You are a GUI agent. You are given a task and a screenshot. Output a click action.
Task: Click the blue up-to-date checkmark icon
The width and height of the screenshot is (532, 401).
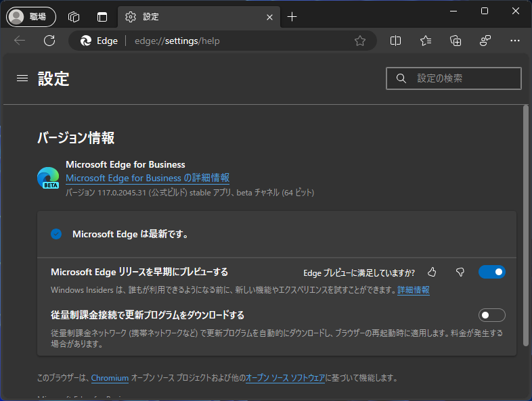tap(56, 234)
